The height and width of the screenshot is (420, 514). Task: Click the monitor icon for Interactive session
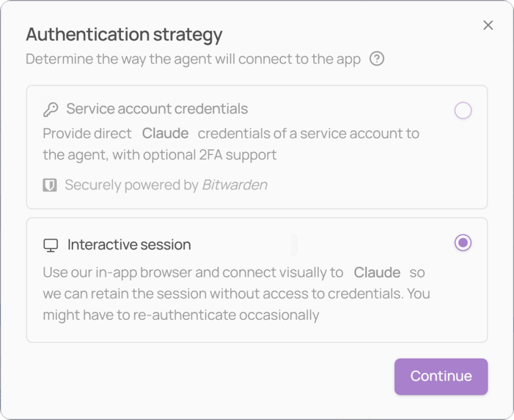point(51,246)
